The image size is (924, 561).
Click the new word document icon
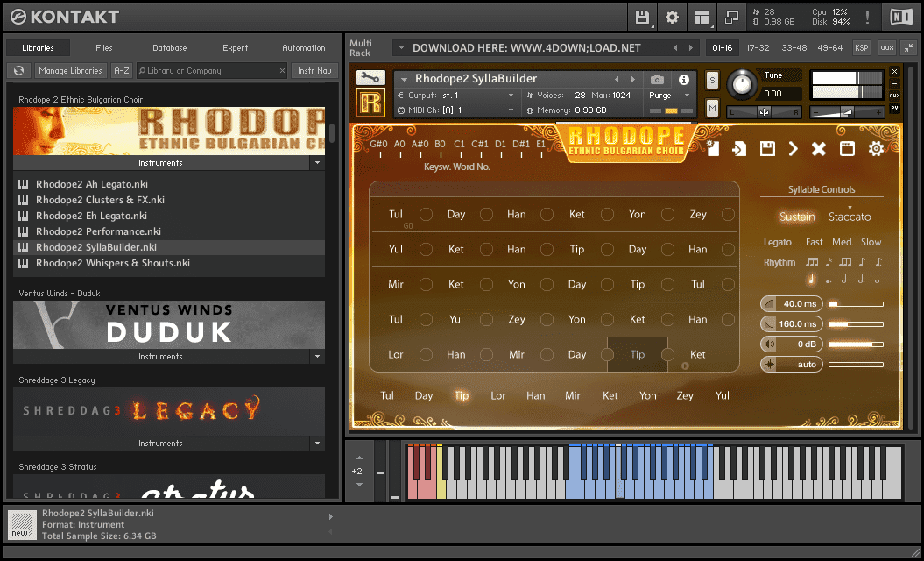pos(712,149)
